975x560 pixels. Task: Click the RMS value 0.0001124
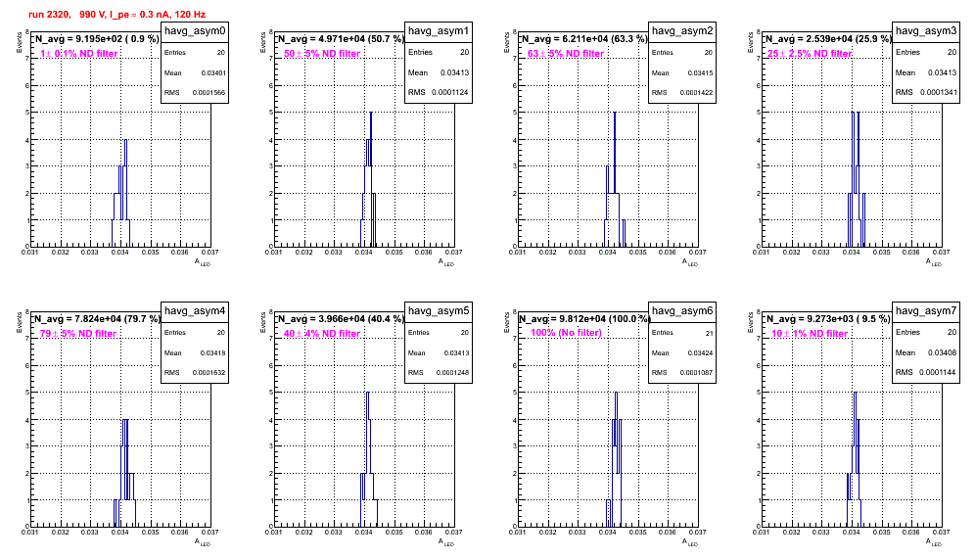coord(451,92)
